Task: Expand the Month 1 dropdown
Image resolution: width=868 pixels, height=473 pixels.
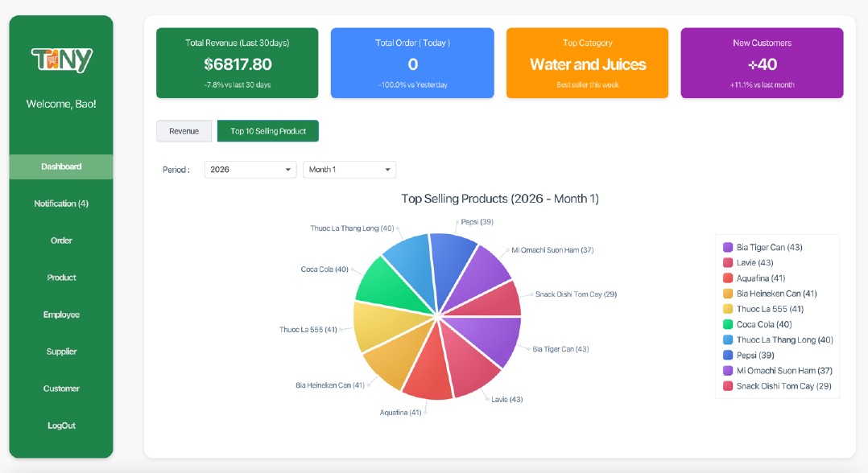Action: coord(349,170)
